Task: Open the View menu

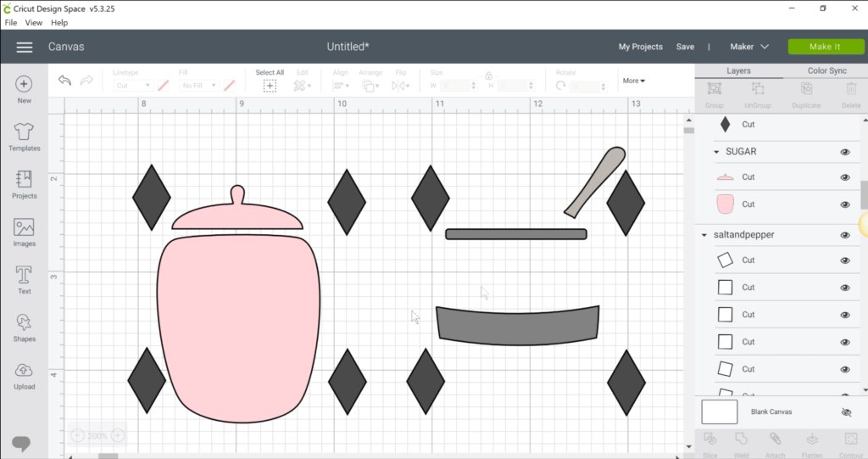Action: click(x=33, y=23)
